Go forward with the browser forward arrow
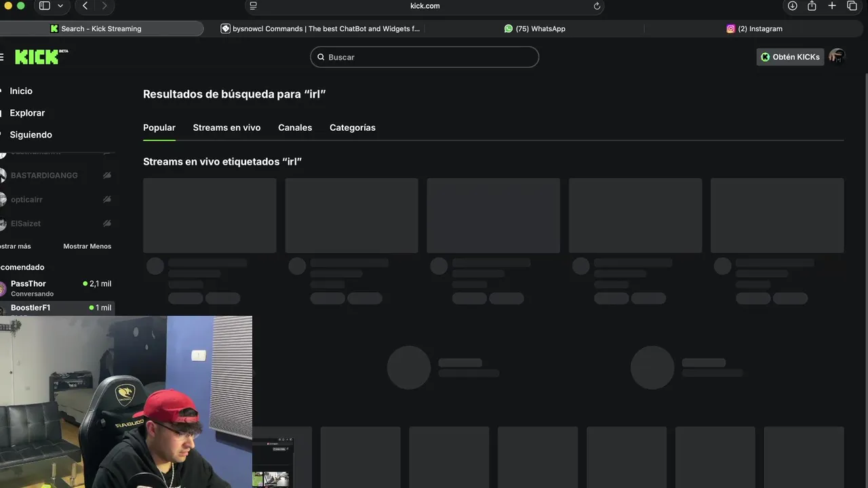This screenshot has height=488, width=868. [x=104, y=6]
